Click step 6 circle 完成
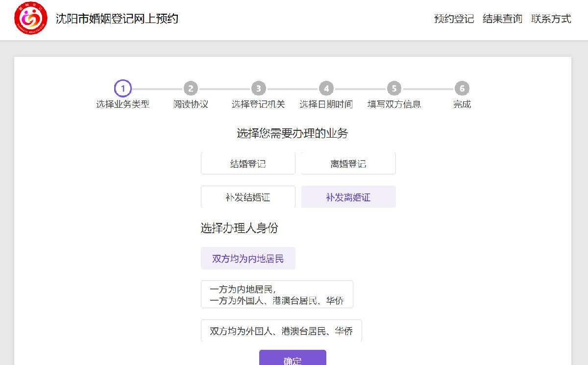The height and width of the screenshot is (365, 588). pos(462,89)
